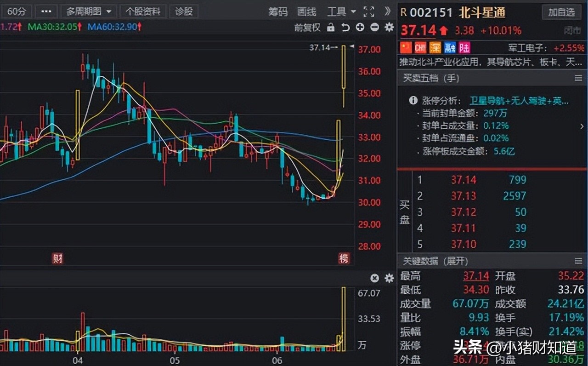Toggle the 财 badge on the chart

point(57,259)
